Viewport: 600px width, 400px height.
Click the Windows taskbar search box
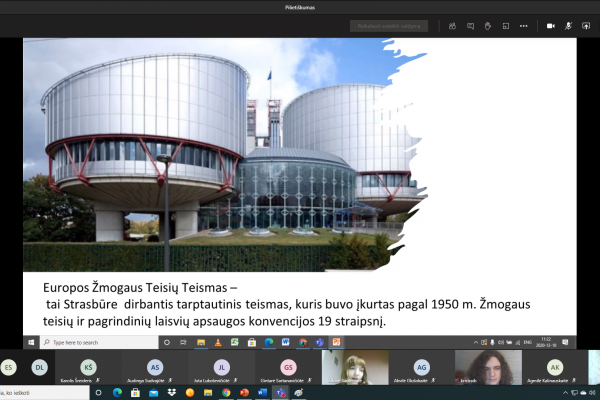click(44, 393)
